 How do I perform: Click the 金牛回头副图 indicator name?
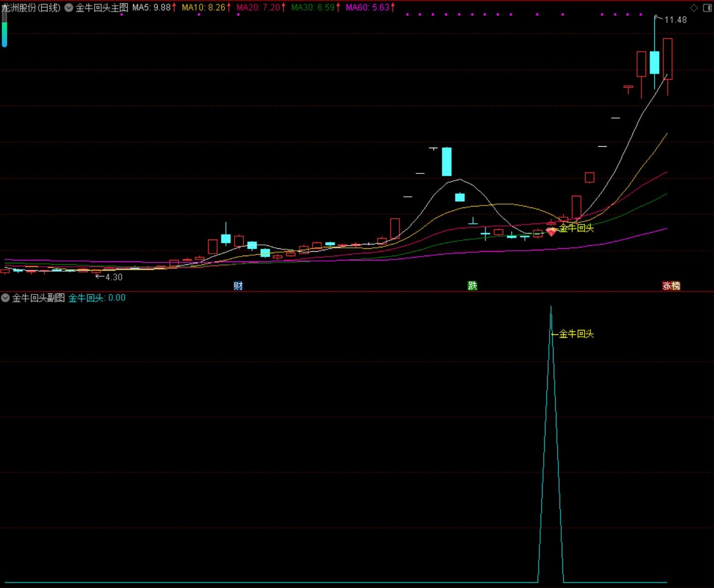coord(38,298)
